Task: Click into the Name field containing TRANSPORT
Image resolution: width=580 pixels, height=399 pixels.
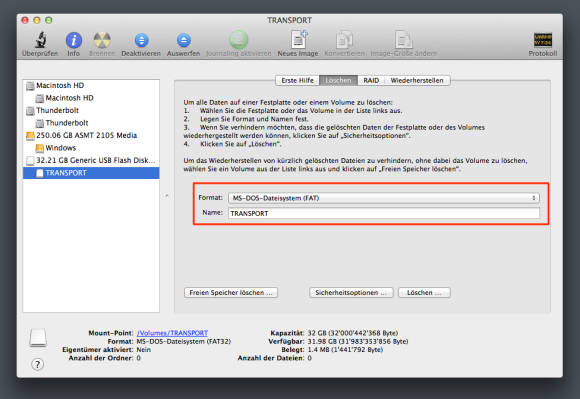Action: [384, 213]
